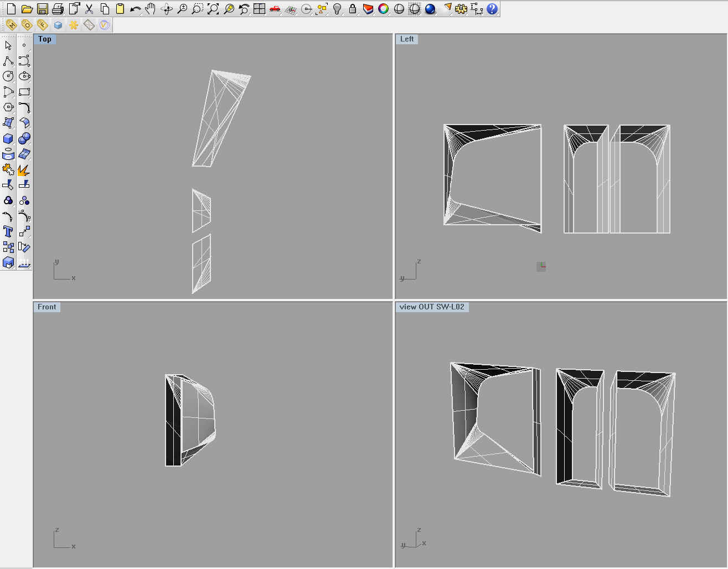Click the Surface from corner points tool

(x=8, y=123)
